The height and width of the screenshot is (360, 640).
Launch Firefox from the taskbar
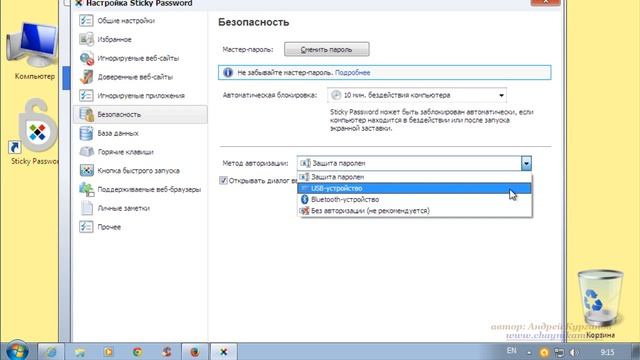(x=195, y=352)
